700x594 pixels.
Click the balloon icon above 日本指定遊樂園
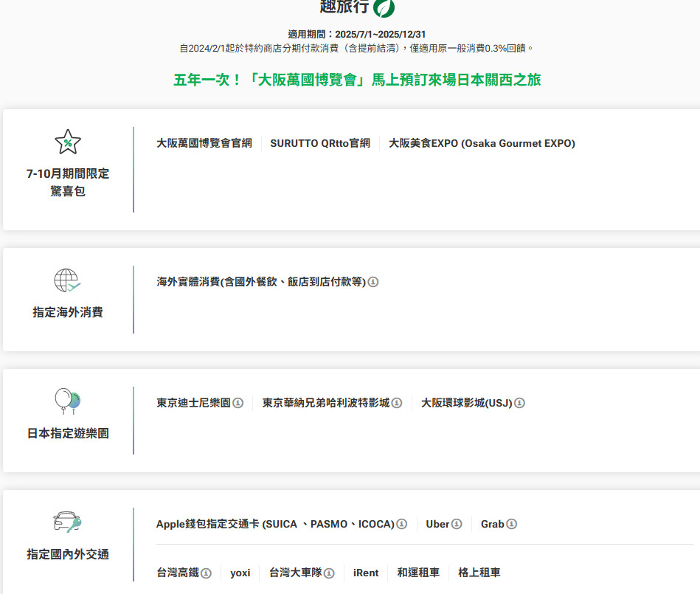click(67, 401)
